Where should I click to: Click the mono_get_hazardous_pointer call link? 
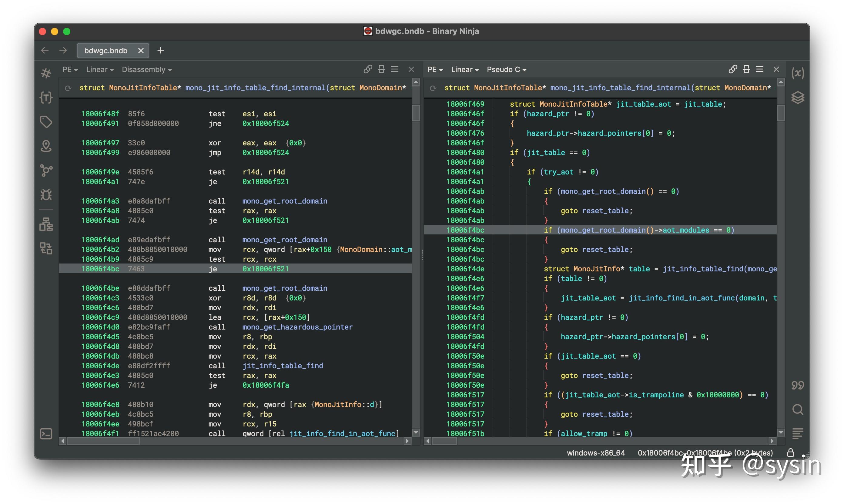point(297,327)
